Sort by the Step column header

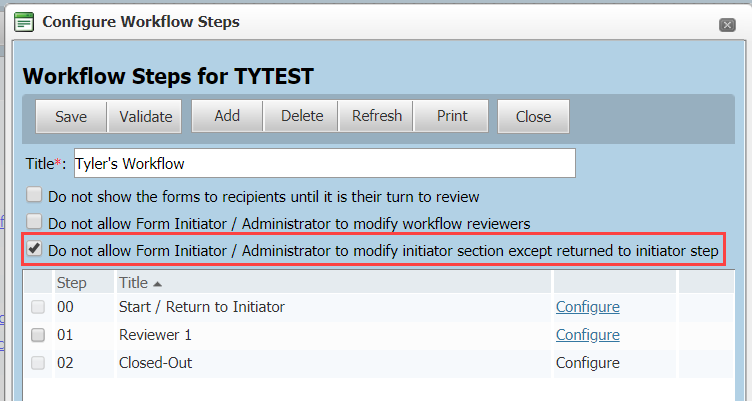pos(72,283)
